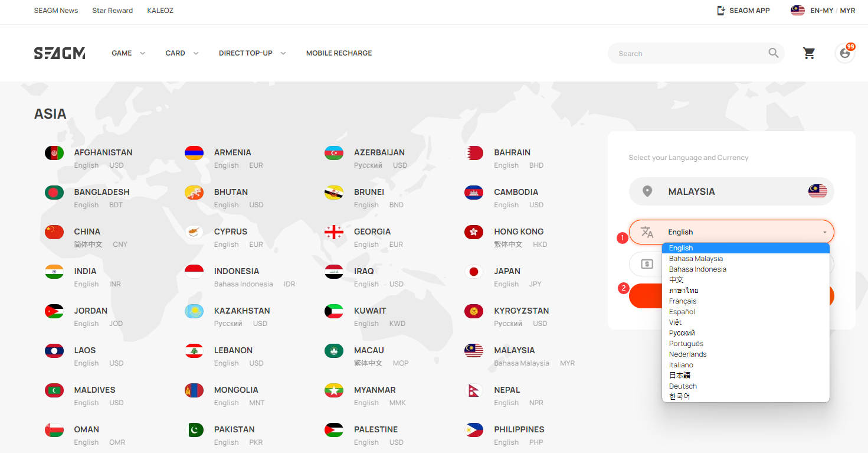This screenshot has width=868, height=453.
Task: Click the SEAGM logo
Action: coord(60,53)
